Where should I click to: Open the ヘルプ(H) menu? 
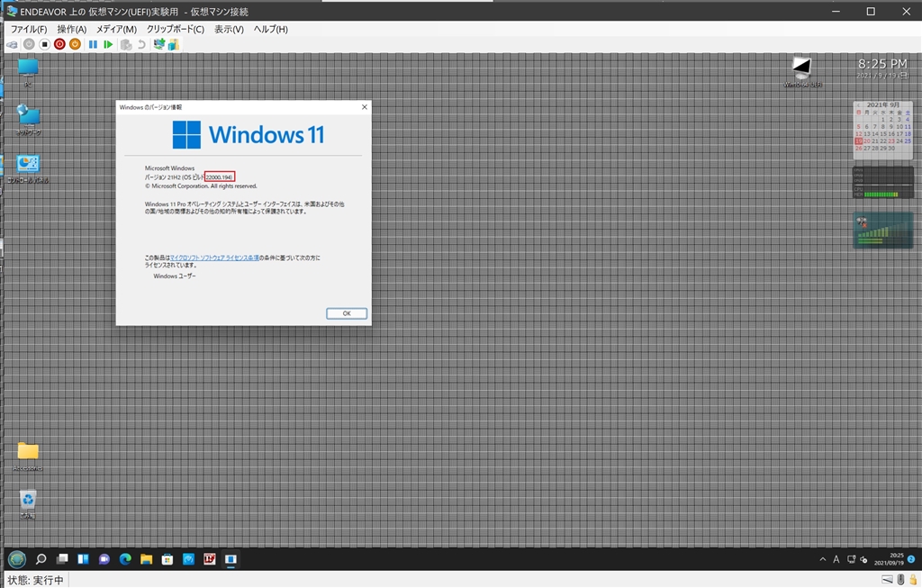tap(270, 29)
